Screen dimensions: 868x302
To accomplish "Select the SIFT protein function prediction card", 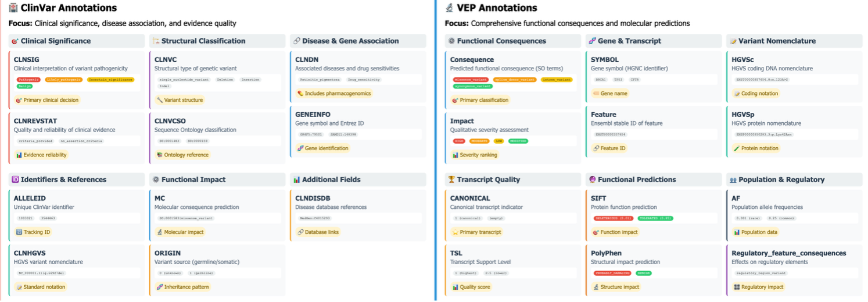I will (x=653, y=214).
